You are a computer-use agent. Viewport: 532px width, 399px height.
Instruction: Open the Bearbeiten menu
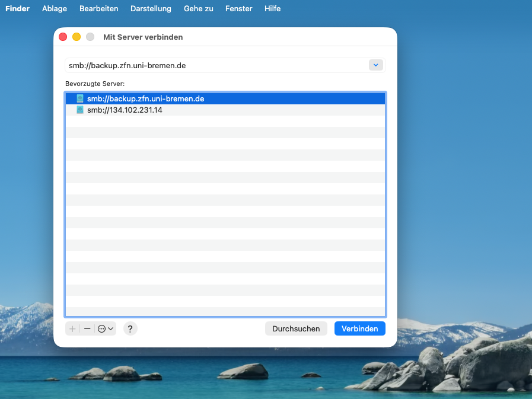tap(98, 9)
